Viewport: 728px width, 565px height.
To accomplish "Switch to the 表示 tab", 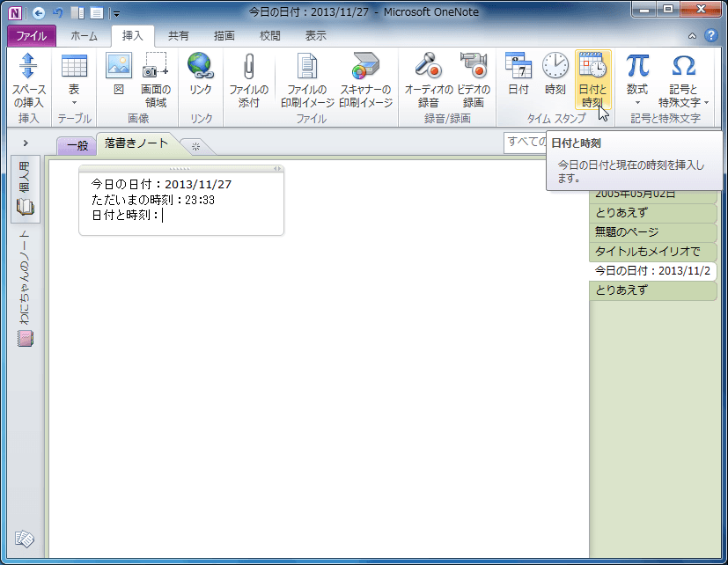I will [x=316, y=36].
